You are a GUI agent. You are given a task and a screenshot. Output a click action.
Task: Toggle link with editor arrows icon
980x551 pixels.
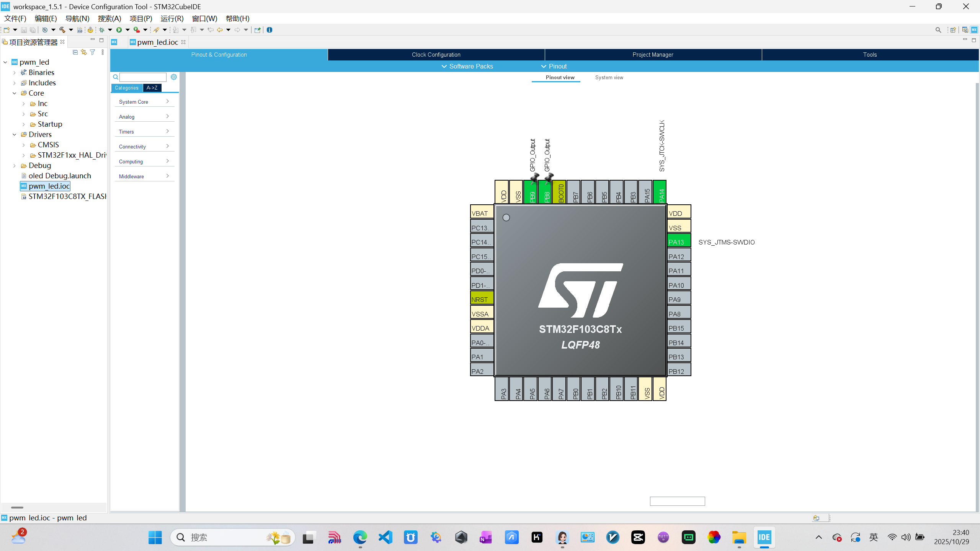[x=84, y=52]
